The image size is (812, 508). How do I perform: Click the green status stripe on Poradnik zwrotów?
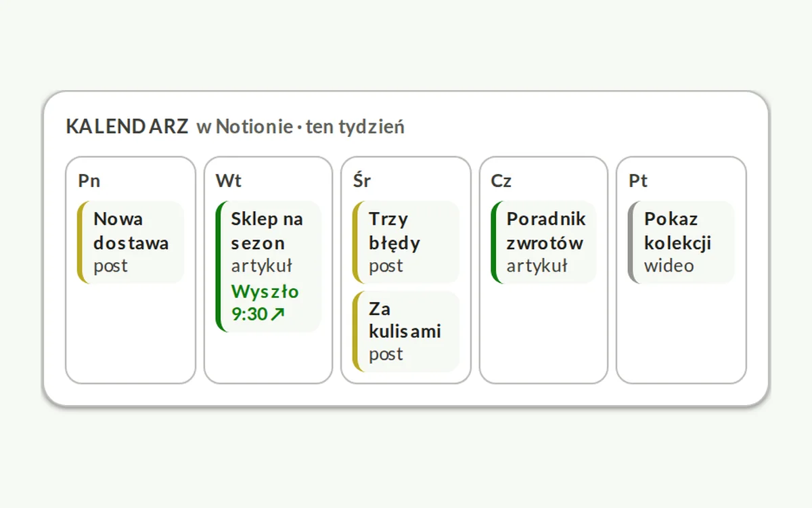tap(493, 242)
